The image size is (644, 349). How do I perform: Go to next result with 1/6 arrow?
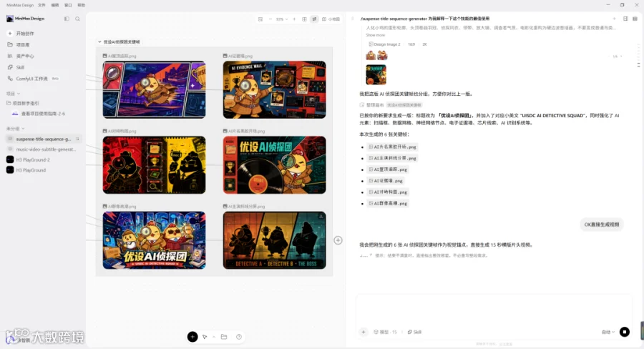coord(621,56)
